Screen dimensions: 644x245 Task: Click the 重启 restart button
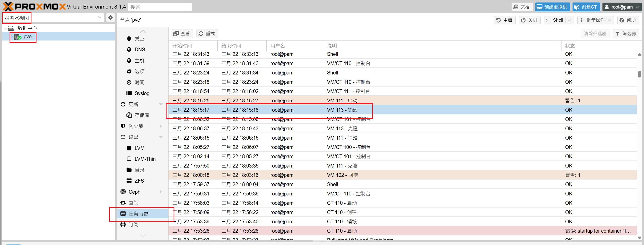pyautogui.click(x=504, y=20)
